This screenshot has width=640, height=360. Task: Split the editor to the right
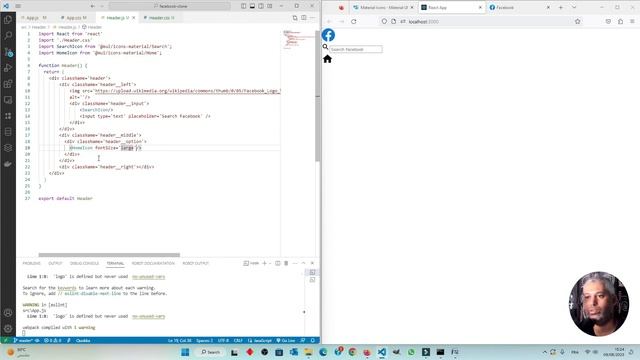pyautogui.click(x=304, y=18)
